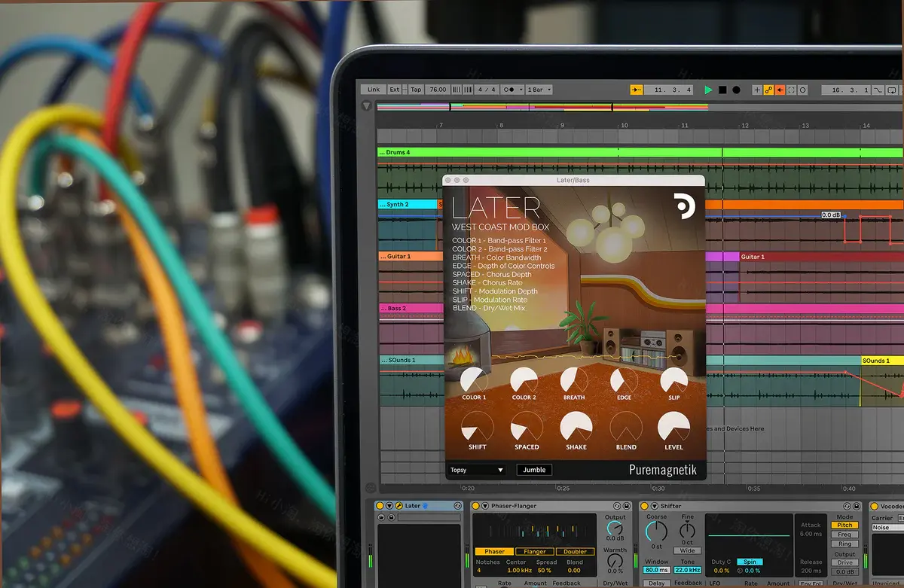Open the Topsy preset dropdown in the LATER plugin

475,469
